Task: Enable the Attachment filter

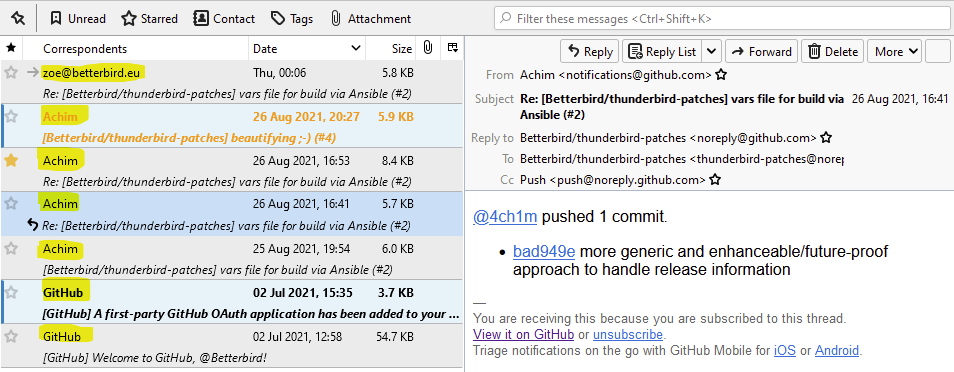Action: coord(371,19)
